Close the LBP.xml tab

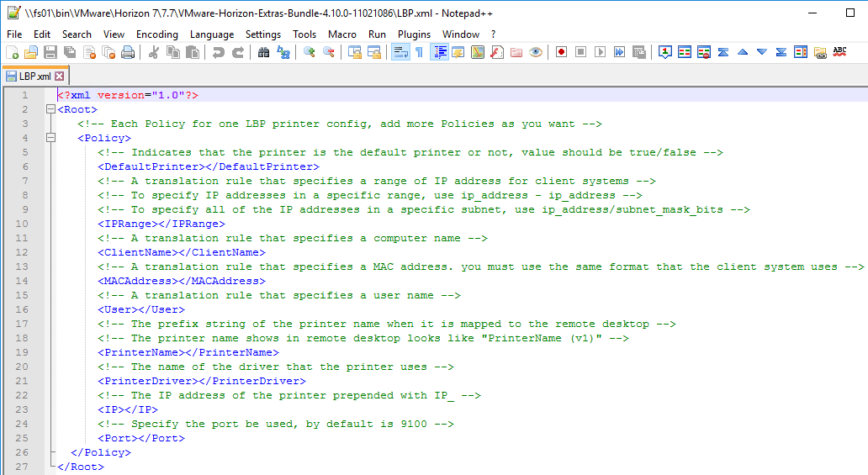pos(59,76)
